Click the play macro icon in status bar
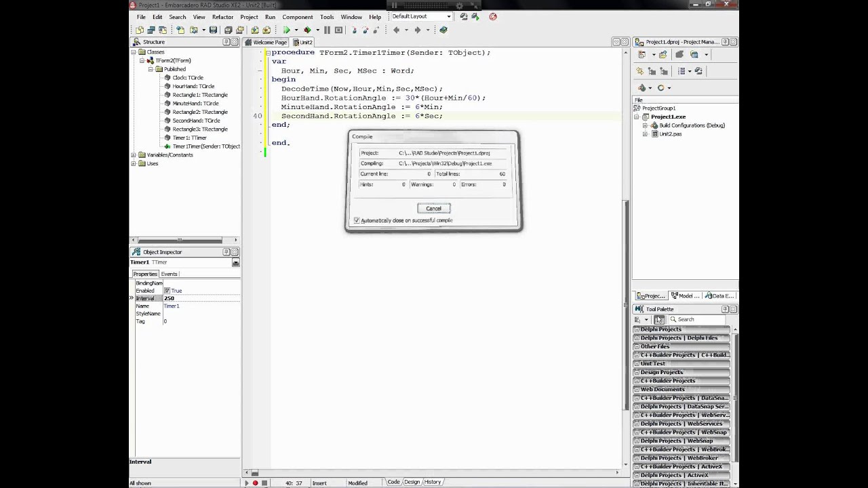Image resolution: width=868 pixels, height=488 pixels. pos(247,483)
